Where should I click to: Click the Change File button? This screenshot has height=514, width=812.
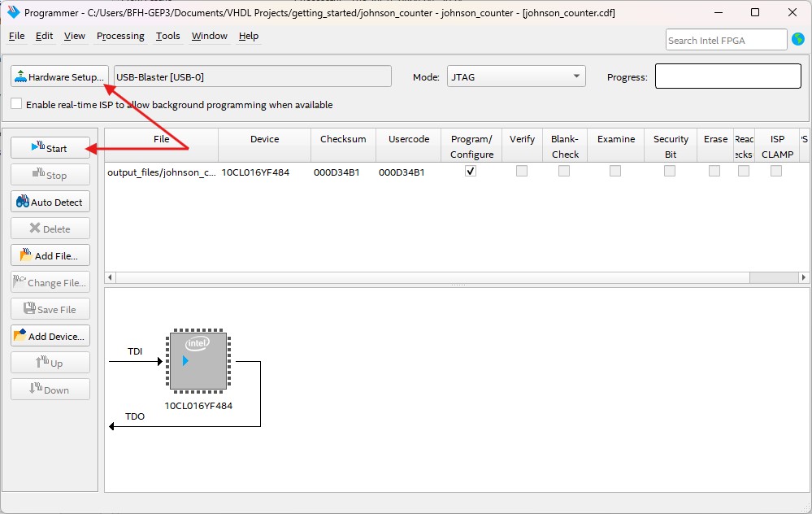[x=50, y=282]
